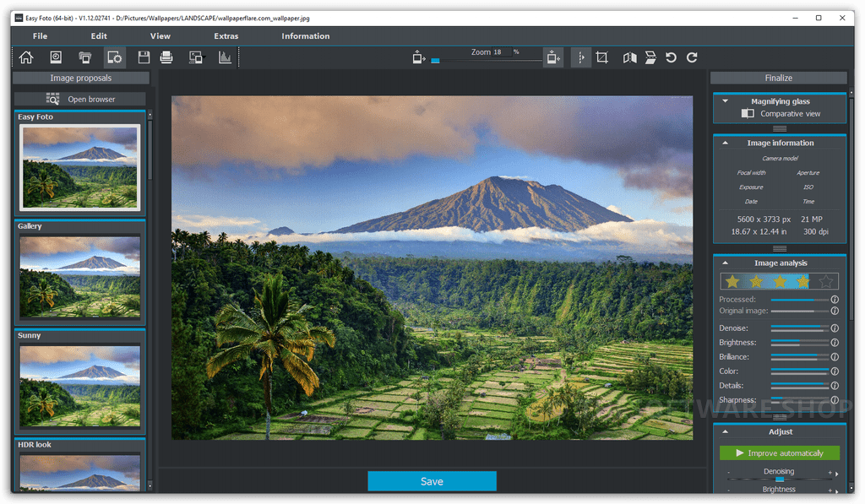
Task: Click info icon next to Brilliance
Action: (x=835, y=357)
